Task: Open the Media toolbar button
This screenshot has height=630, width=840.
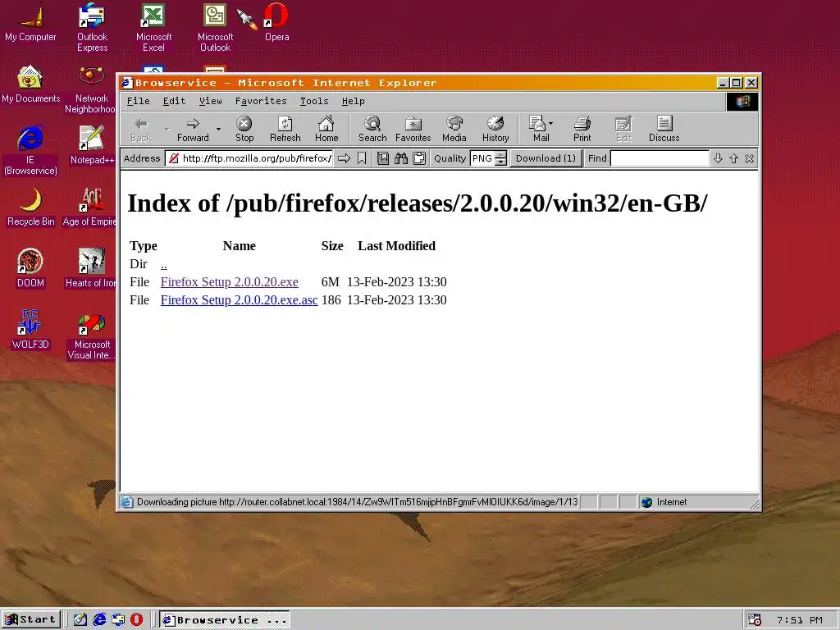Action: [454, 129]
